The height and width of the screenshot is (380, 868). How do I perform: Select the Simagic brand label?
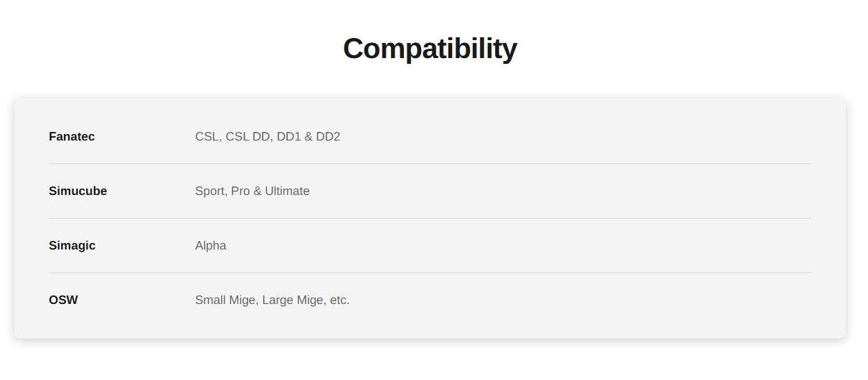coord(72,245)
